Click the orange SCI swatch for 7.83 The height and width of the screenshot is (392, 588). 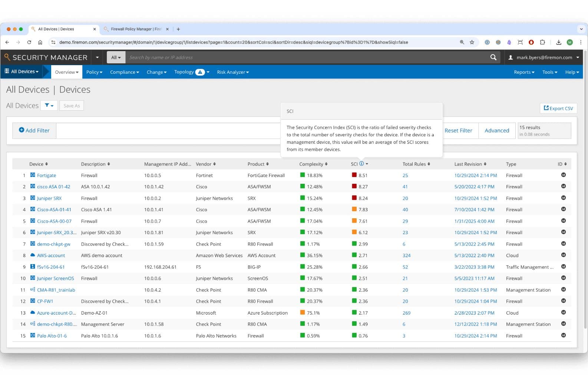click(x=354, y=209)
